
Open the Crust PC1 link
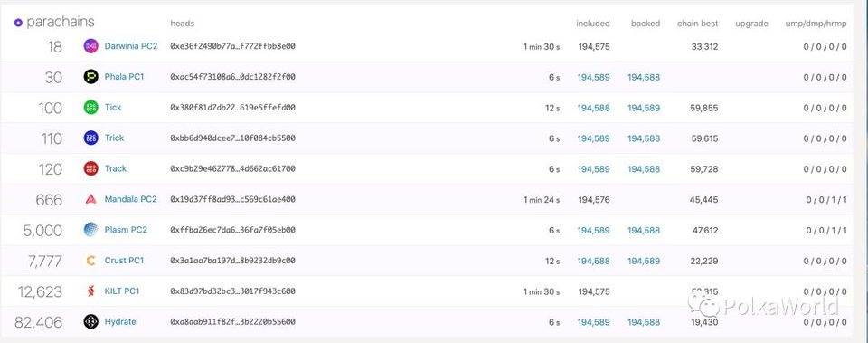pos(124,261)
